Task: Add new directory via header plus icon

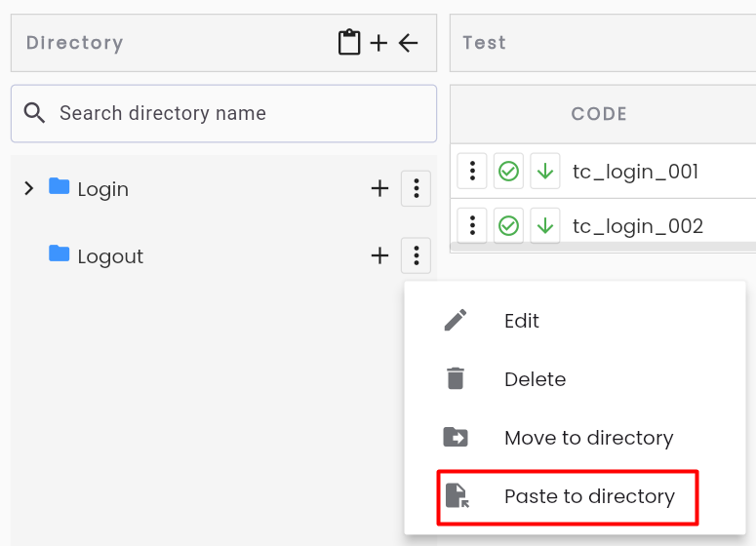Action: [378, 43]
